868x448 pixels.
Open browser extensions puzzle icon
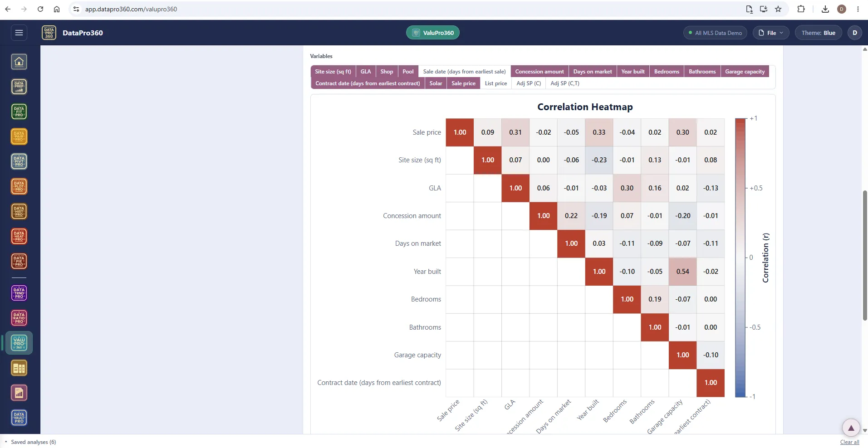point(801,9)
